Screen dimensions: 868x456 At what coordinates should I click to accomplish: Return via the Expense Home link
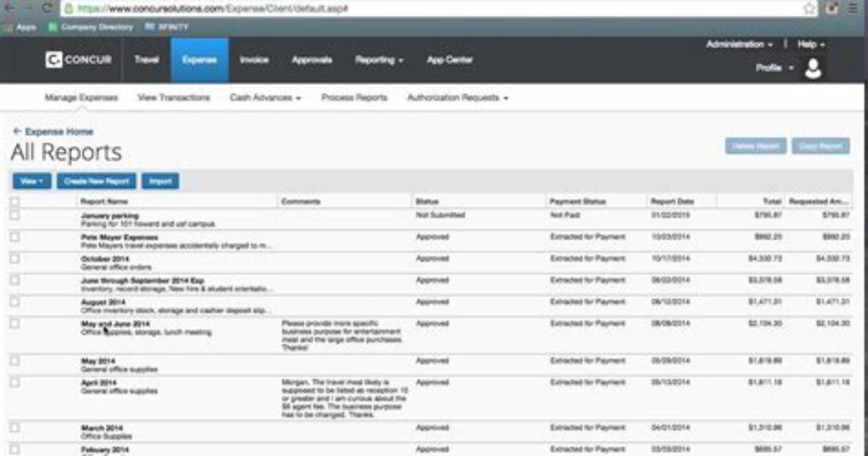(53, 131)
